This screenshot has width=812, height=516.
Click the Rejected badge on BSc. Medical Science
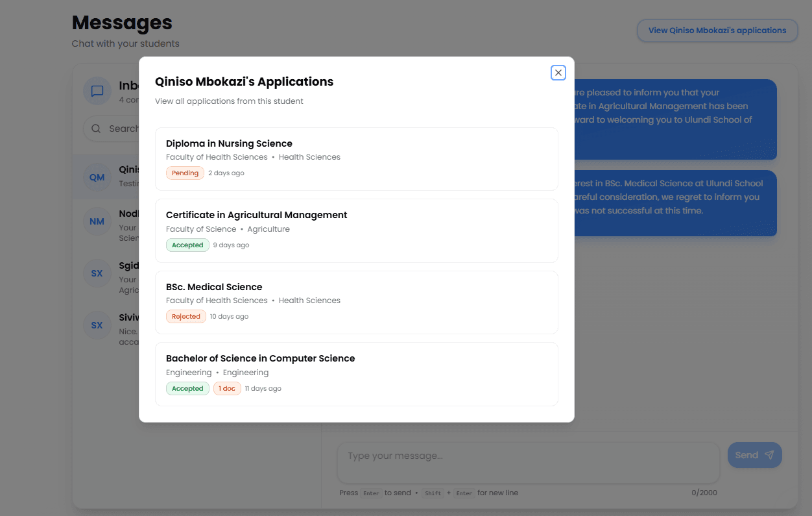(x=186, y=316)
